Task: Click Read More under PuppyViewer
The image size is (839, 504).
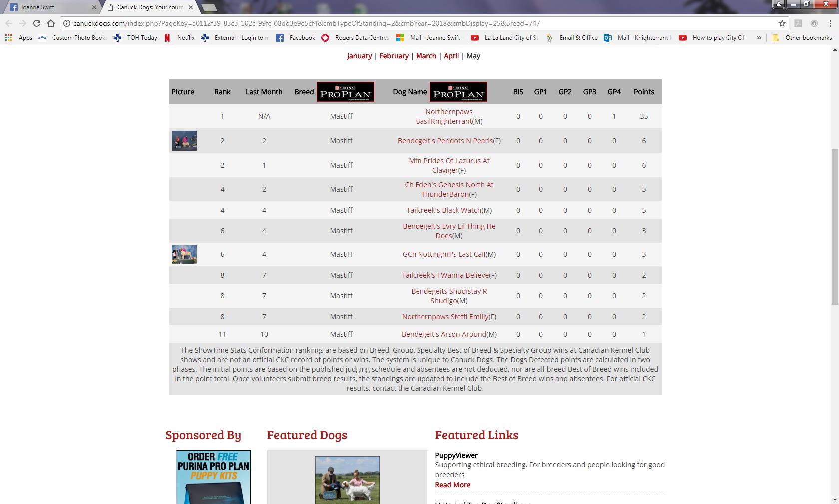Action: [452, 485]
